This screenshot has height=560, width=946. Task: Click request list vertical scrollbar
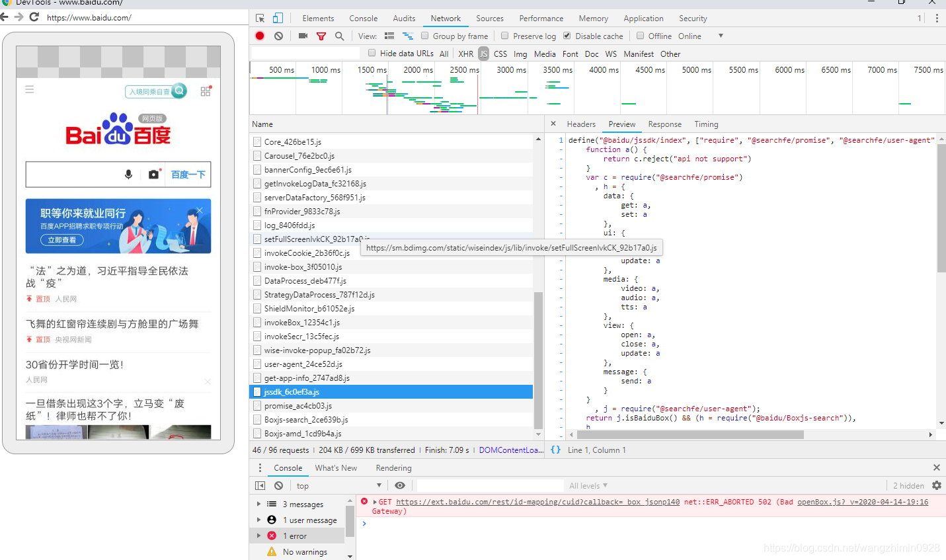[538, 360]
